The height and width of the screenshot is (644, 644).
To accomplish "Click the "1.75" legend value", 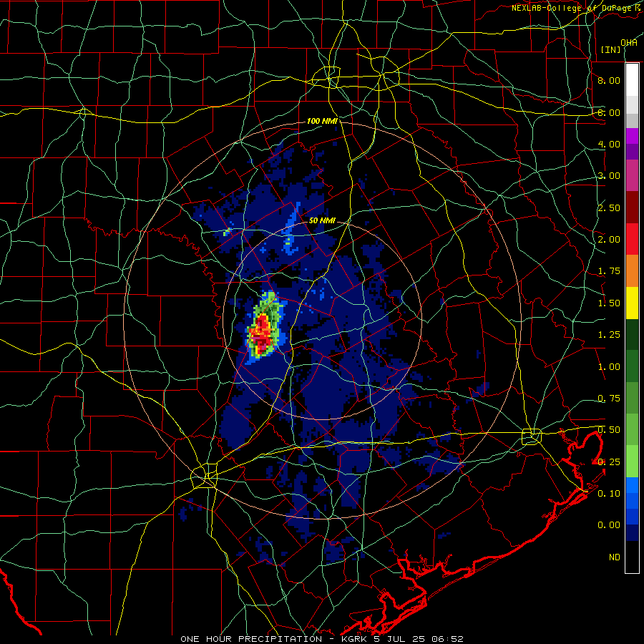I will click(x=609, y=271).
